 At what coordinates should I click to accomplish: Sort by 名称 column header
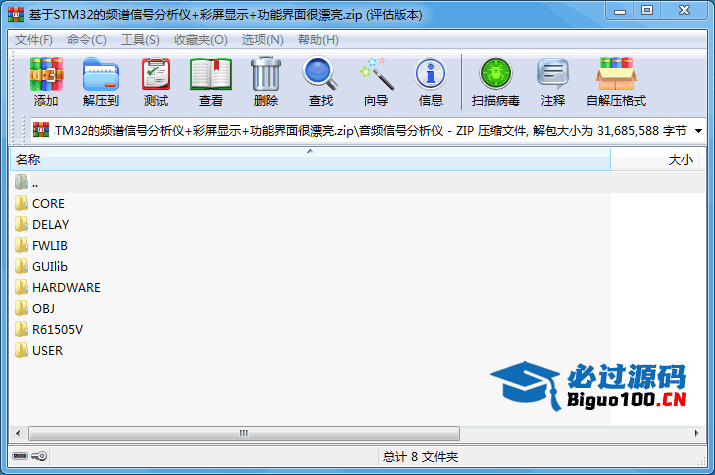point(300,160)
